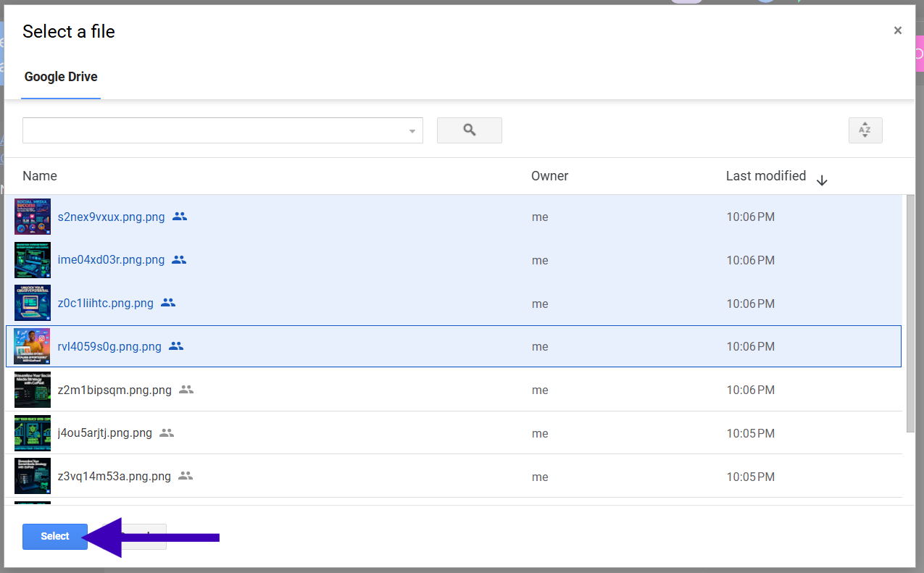
Task: Click shared icon beside s2nex9vxux.png.png
Action: click(180, 217)
